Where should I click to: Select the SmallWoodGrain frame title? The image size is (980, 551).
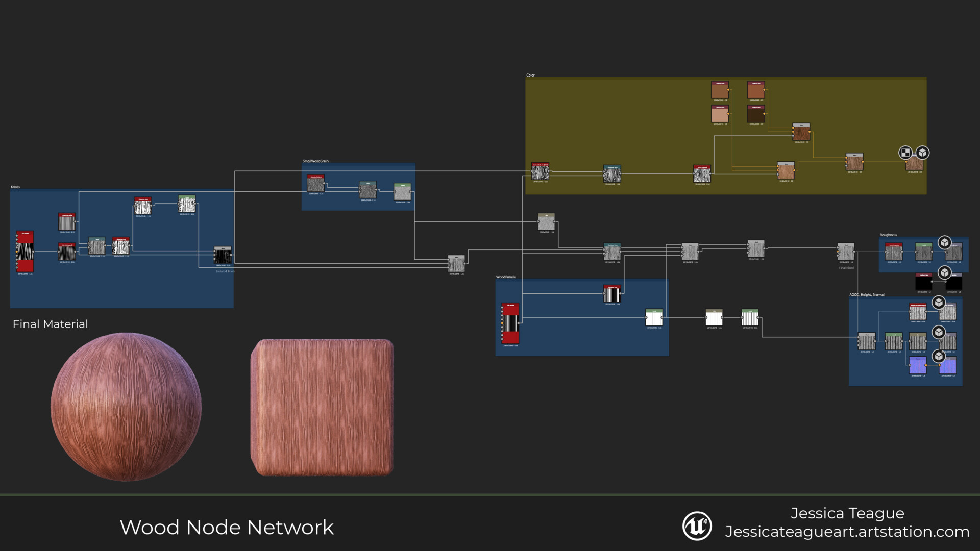click(315, 161)
